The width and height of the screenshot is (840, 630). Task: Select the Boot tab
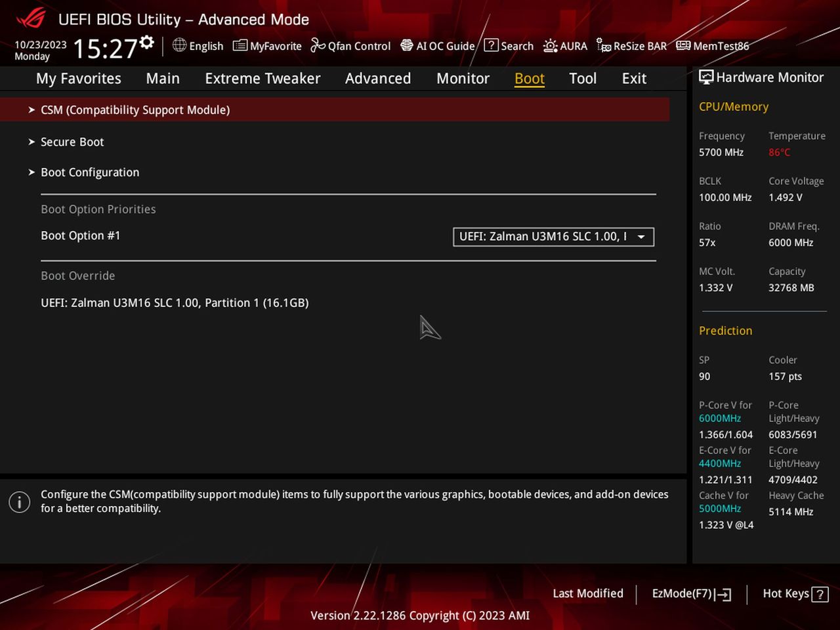click(530, 78)
